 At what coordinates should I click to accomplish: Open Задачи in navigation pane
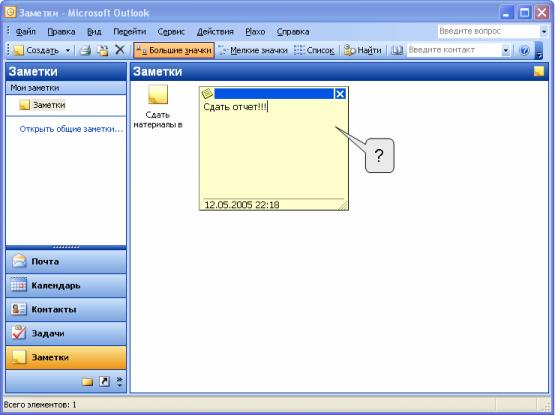pos(66,334)
